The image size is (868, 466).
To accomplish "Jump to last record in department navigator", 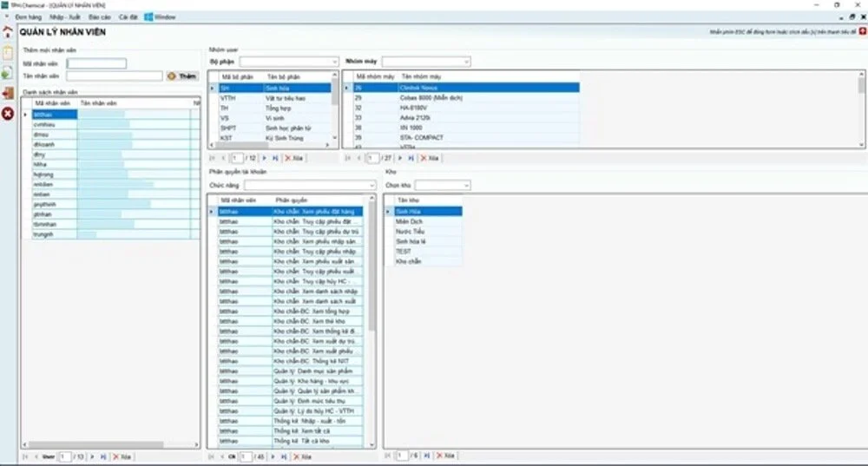I will (x=275, y=158).
